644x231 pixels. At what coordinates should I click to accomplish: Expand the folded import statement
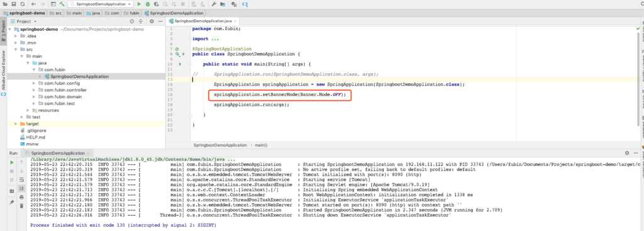(x=215, y=38)
